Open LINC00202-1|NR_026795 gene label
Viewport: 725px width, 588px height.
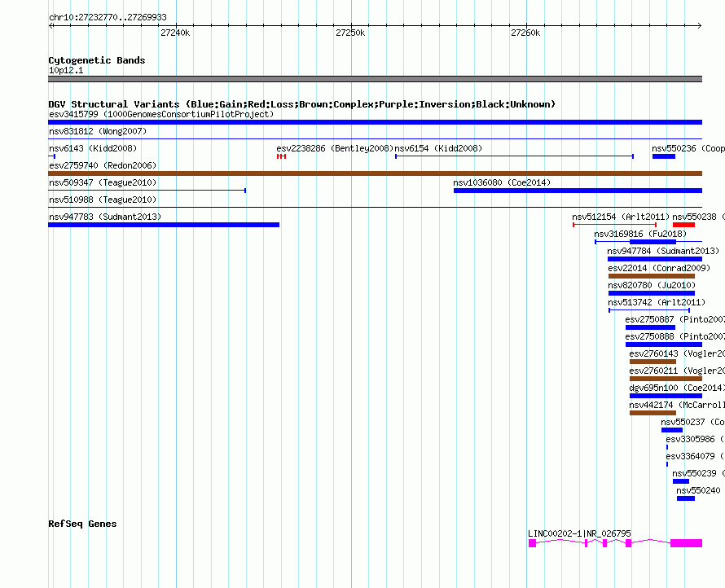(579, 533)
